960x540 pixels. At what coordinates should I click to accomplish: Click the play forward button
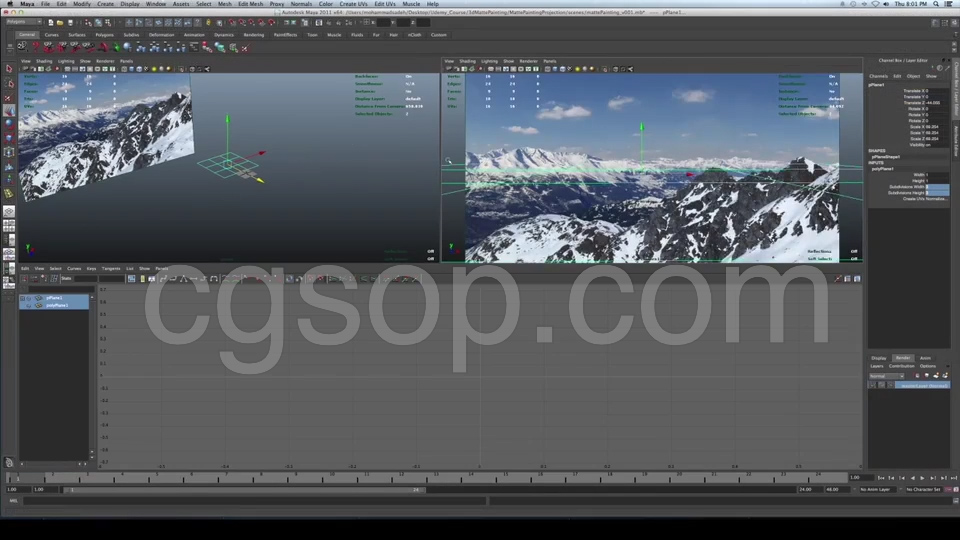pos(923,478)
